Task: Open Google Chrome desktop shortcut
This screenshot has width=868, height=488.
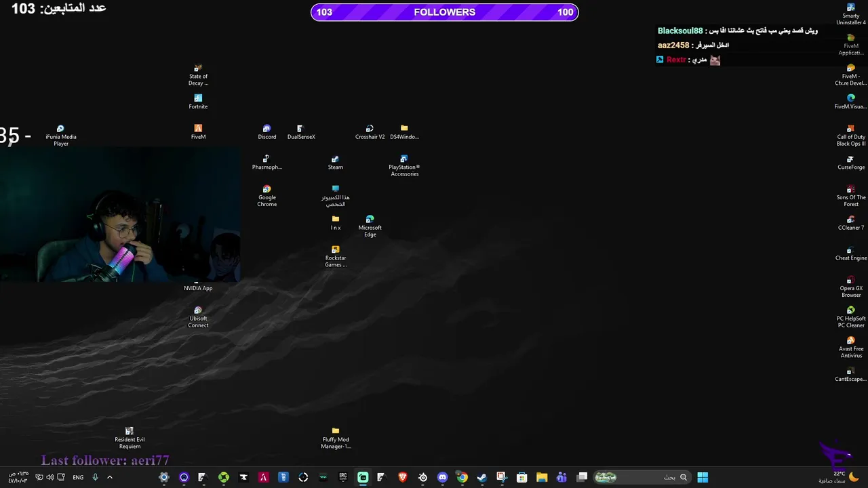Action: coord(267,196)
